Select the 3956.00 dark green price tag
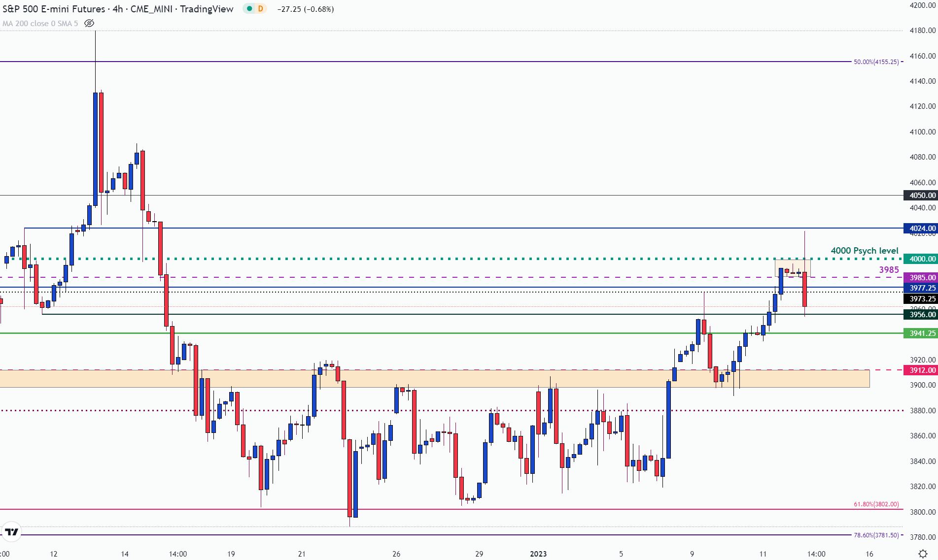 [x=920, y=314]
